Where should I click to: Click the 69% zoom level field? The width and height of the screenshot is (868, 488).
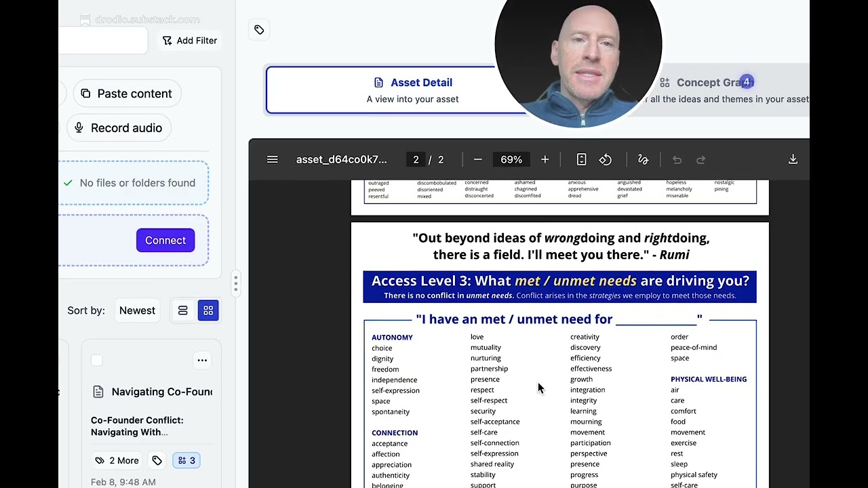point(511,160)
